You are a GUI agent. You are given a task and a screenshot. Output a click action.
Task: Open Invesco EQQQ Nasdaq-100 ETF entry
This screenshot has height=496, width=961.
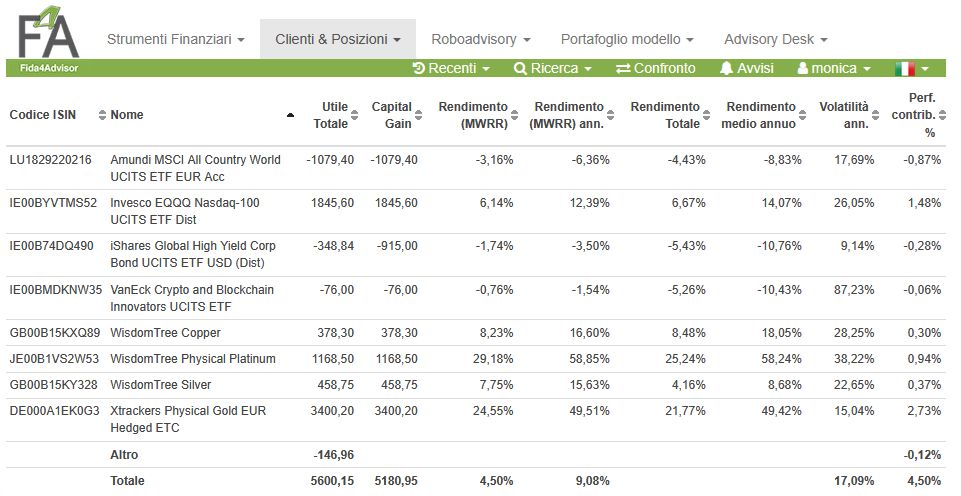(185, 211)
